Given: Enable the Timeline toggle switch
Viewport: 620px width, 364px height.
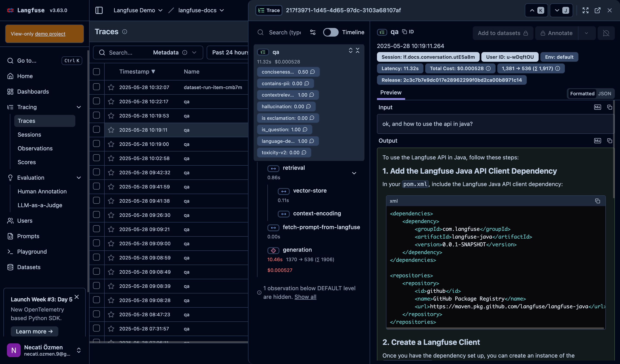Looking at the screenshot, I should click(x=330, y=32).
